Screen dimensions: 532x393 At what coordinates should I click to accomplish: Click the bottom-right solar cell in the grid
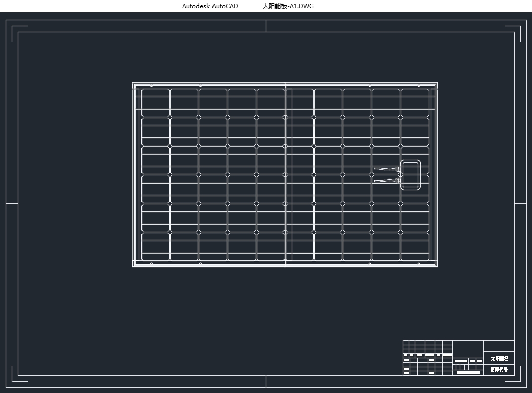pos(414,246)
